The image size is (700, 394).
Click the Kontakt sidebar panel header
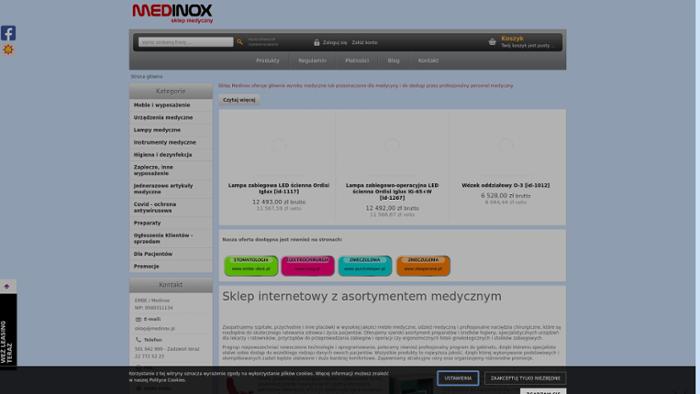(171, 285)
